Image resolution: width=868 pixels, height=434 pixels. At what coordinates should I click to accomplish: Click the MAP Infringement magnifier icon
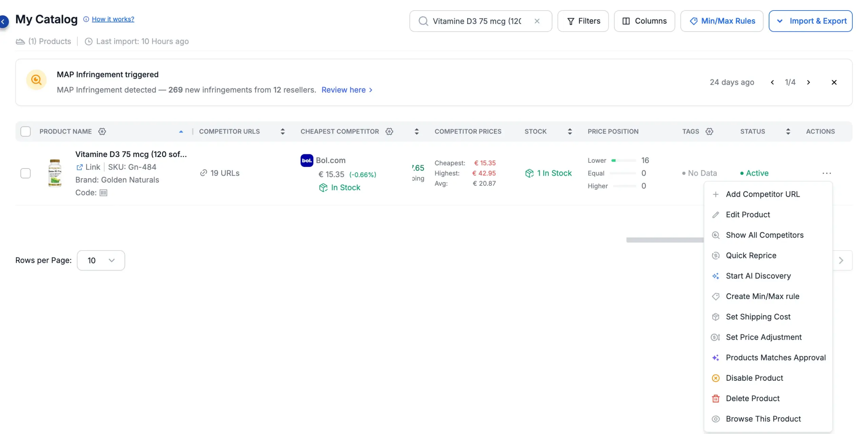coord(36,80)
